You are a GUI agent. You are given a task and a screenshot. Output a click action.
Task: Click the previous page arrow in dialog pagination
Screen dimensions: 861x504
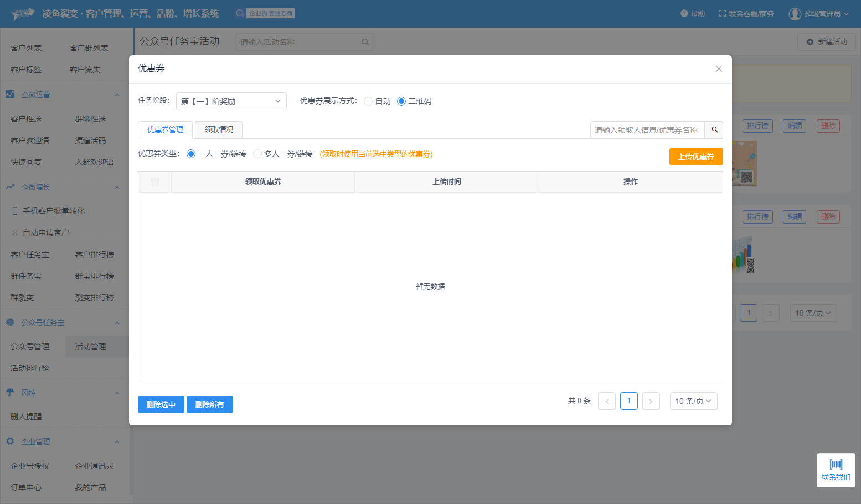pyautogui.click(x=607, y=402)
